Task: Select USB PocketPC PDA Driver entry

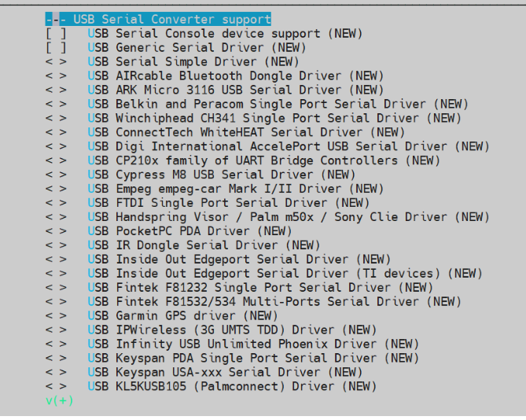Action: point(189,230)
